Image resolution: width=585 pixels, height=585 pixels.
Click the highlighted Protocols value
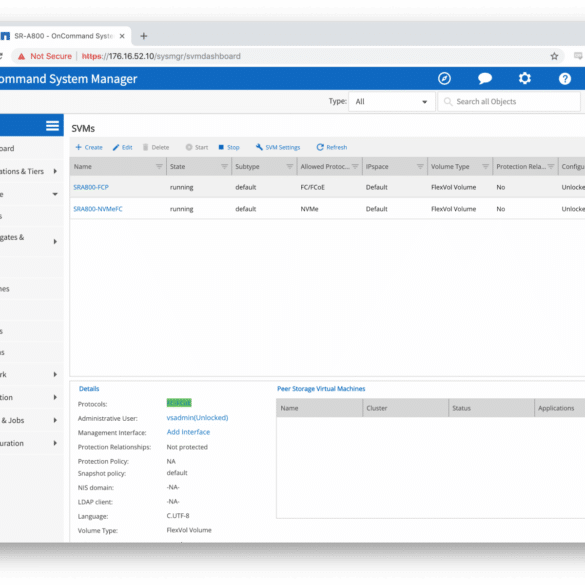[179, 403]
